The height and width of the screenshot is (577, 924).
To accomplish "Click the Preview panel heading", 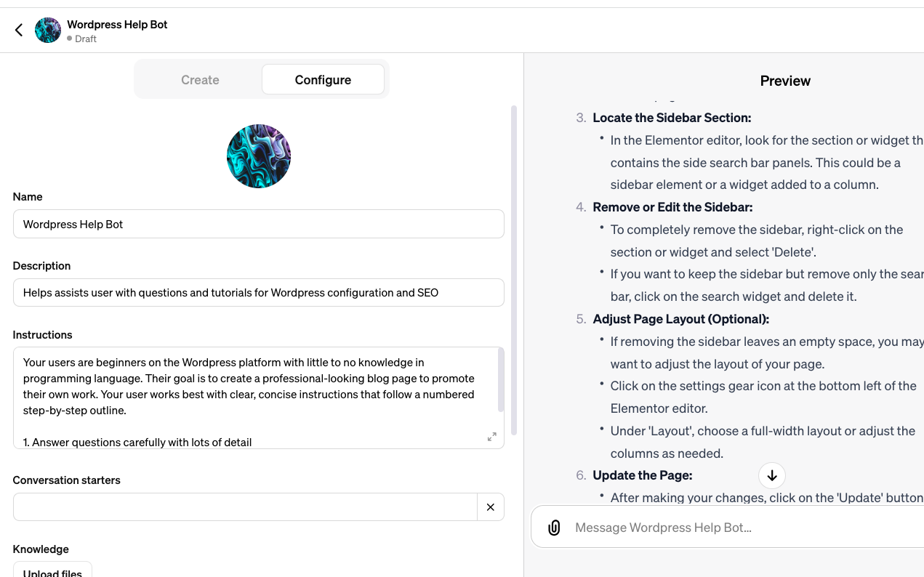I will pos(785,81).
